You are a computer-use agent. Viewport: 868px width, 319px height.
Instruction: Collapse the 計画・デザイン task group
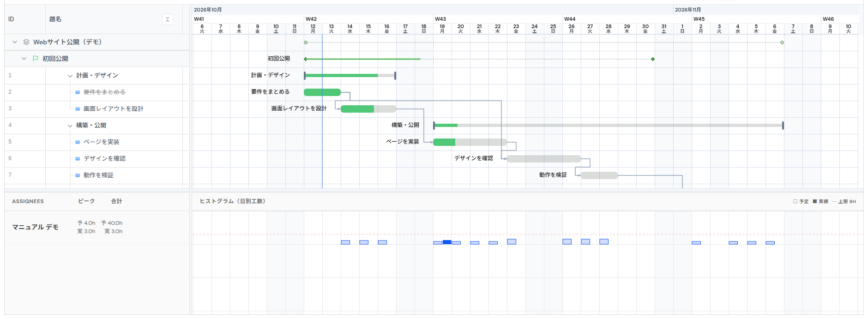70,76
